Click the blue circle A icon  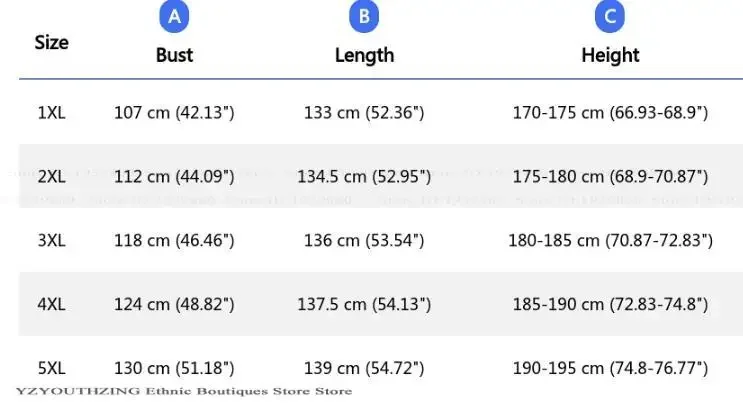174,17
